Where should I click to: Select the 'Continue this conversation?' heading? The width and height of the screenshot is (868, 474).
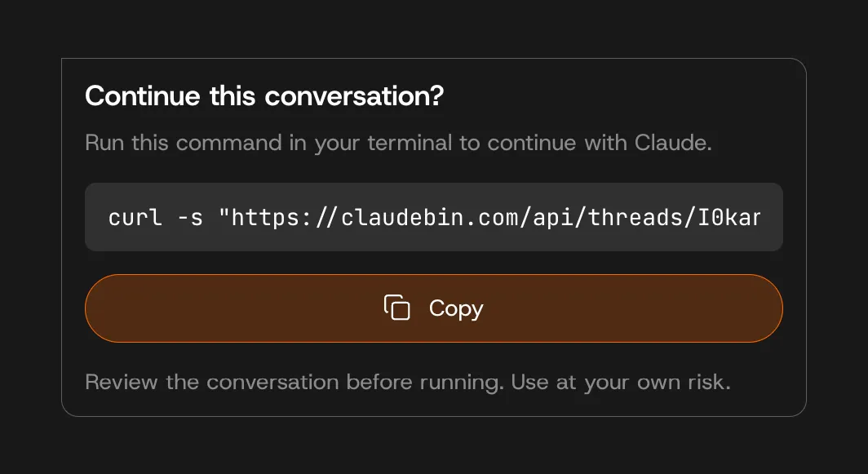tap(263, 96)
